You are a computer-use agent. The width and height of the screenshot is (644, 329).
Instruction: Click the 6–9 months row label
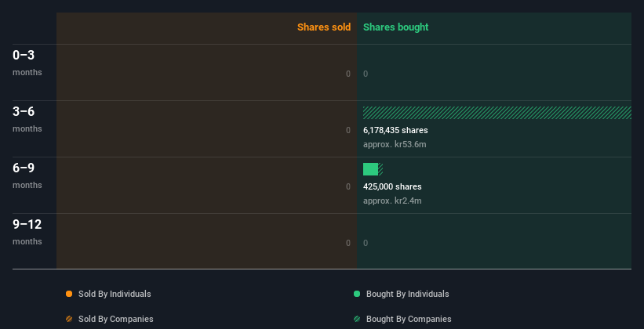coord(27,175)
